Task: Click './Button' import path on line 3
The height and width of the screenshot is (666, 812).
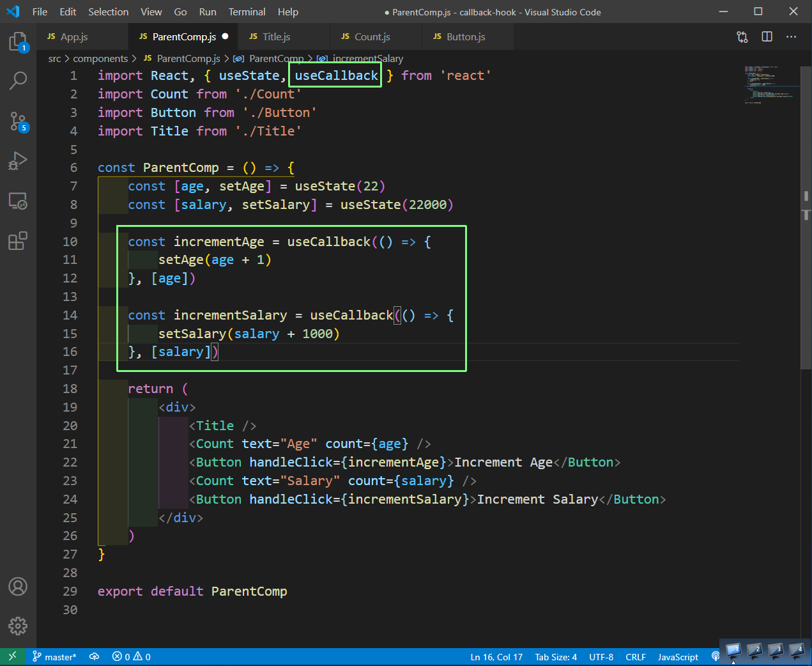Action: [x=279, y=112]
